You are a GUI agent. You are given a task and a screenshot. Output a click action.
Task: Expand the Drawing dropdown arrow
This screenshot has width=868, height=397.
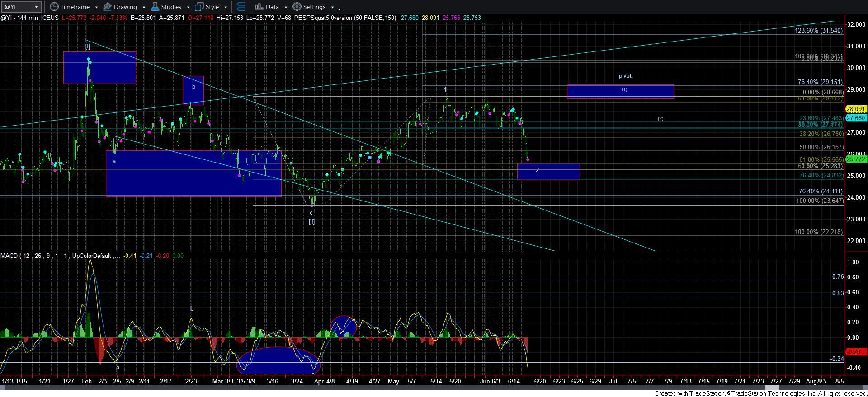144,7
